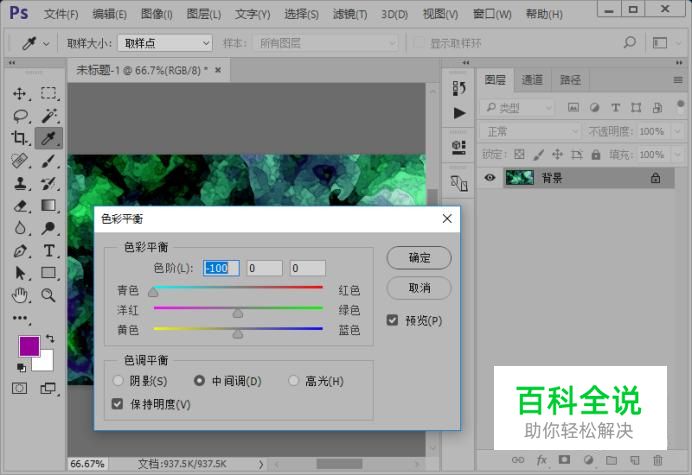This screenshot has width=692, height=475.
Task: Select the Magic Wand tool
Action: click(x=49, y=116)
